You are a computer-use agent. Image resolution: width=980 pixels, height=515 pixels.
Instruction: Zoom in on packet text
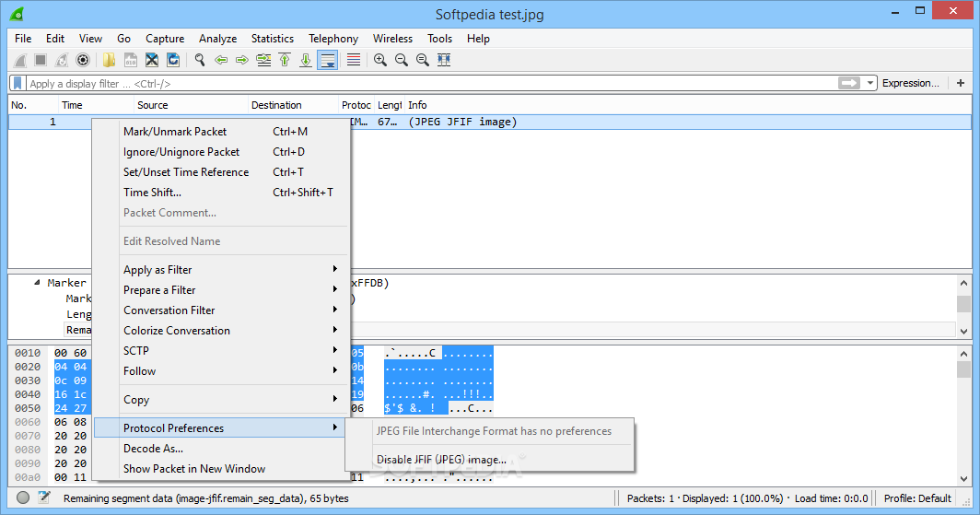380,60
